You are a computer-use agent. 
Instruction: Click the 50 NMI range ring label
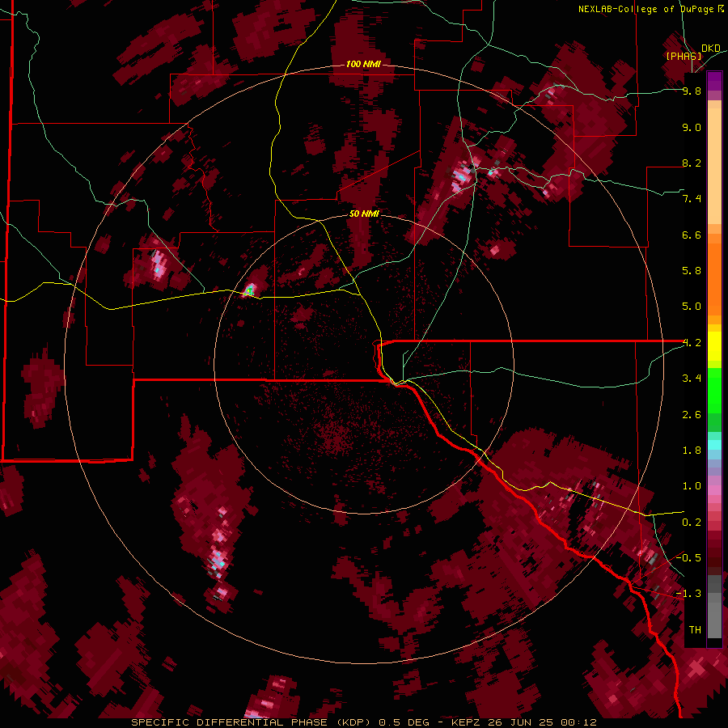(x=364, y=214)
